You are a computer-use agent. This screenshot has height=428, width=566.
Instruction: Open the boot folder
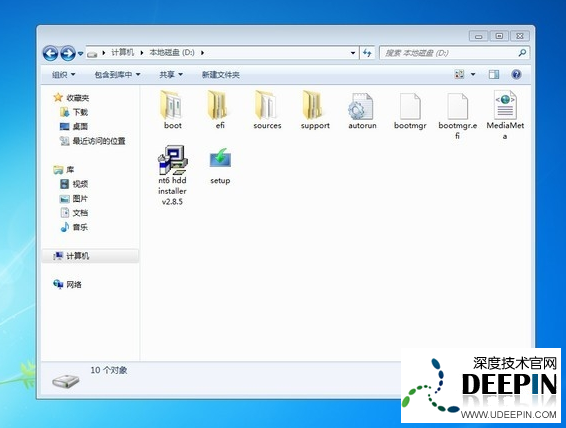pyautogui.click(x=173, y=110)
